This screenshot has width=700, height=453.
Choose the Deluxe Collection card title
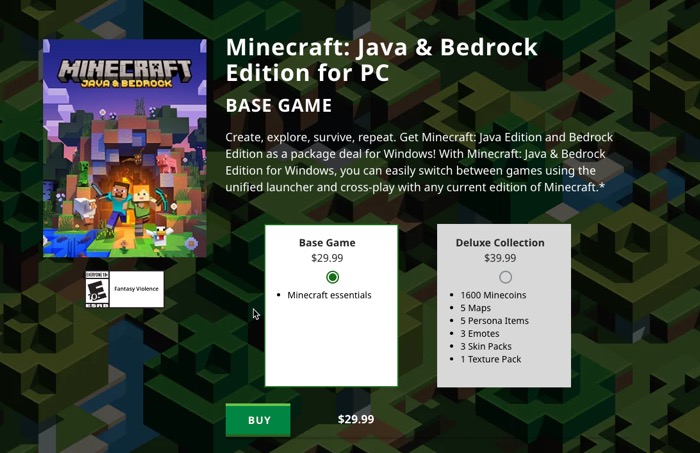click(500, 243)
